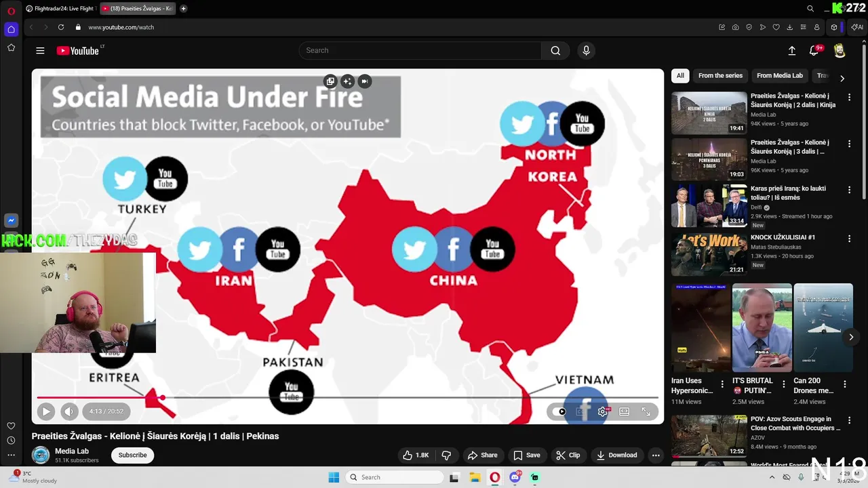Open File Explorer from the taskbar
The width and height of the screenshot is (868, 488).
pyautogui.click(x=475, y=477)
